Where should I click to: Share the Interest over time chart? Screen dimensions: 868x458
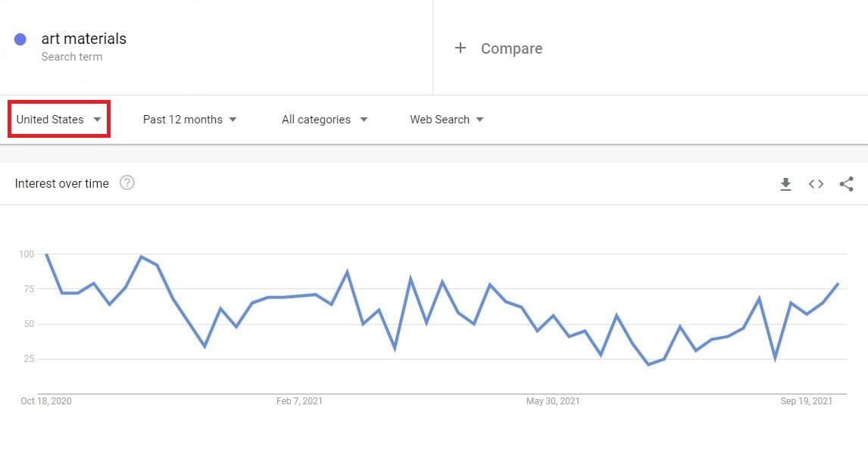click(x=845, y=183)
